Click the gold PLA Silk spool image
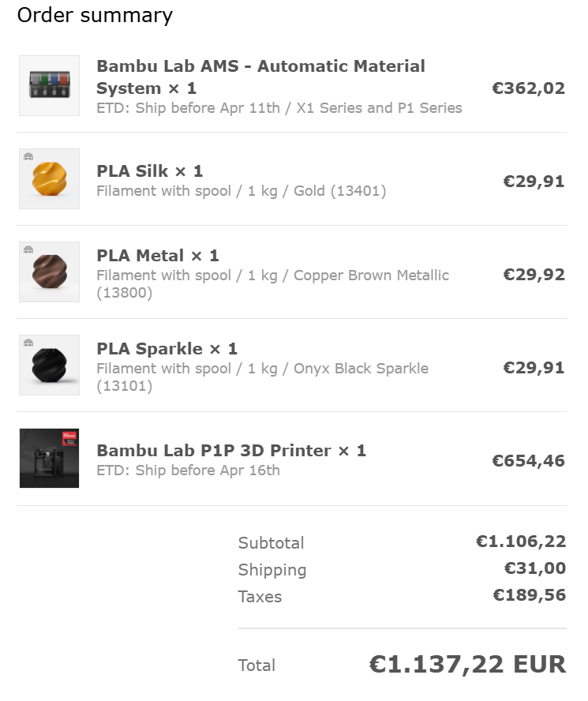Viewport: 588px width, 701px height. point(49,180)
